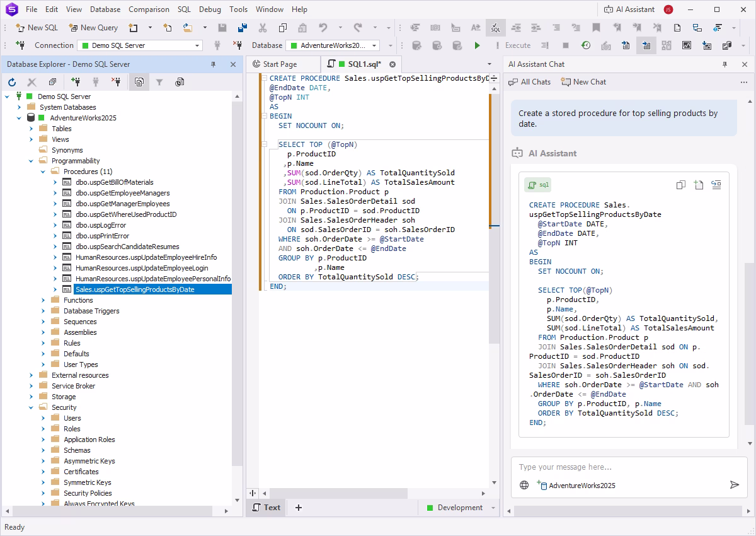Click the globe icon below chat input

pos(524,485)
